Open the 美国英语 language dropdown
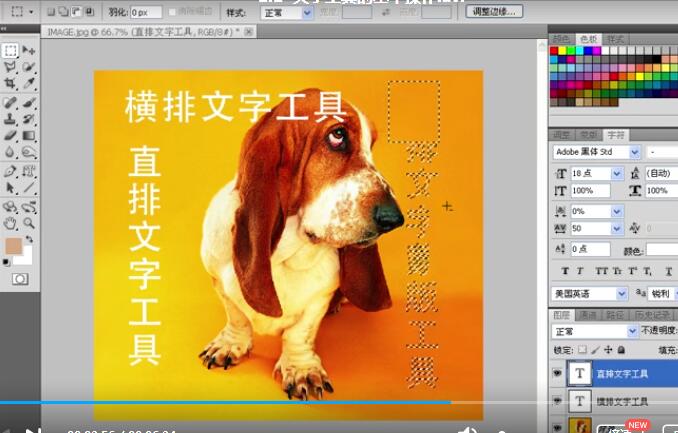This screenshot has width=678, height=433. (621, 294)
